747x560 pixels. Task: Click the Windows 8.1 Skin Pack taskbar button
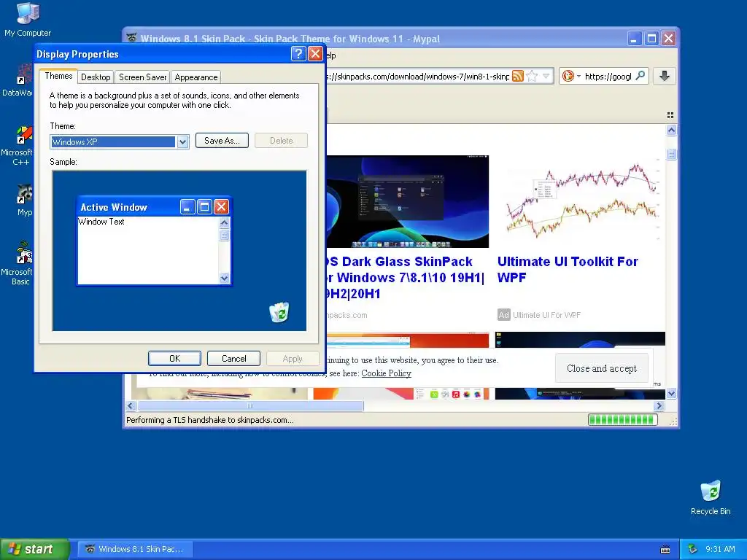pyautogui.click(x=135, y=549)
